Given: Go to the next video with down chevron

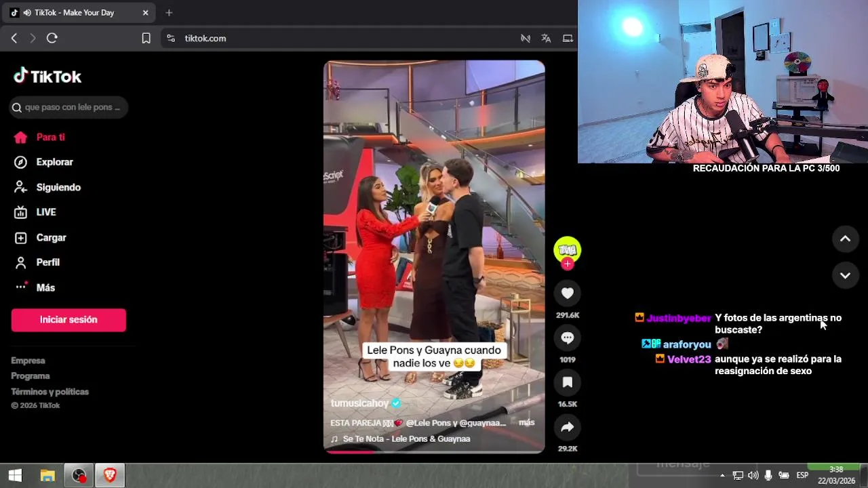Looking at the screenshot, I should tap(845, 275).
